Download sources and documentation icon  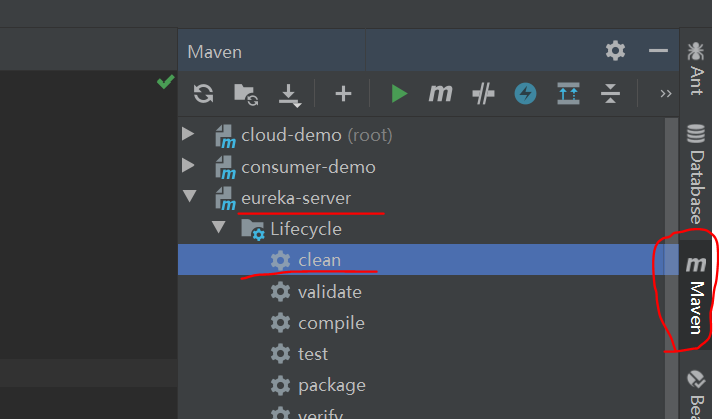tap(290, 95)
